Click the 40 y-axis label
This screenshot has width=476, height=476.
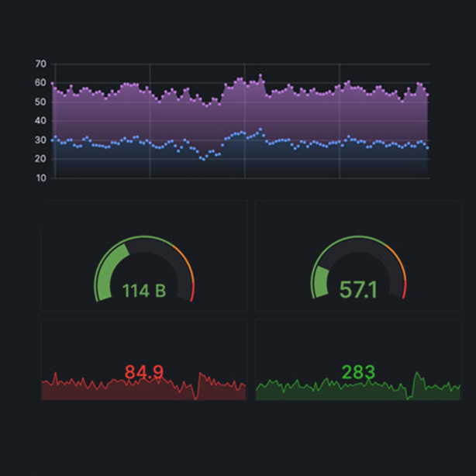click(40, 121)
